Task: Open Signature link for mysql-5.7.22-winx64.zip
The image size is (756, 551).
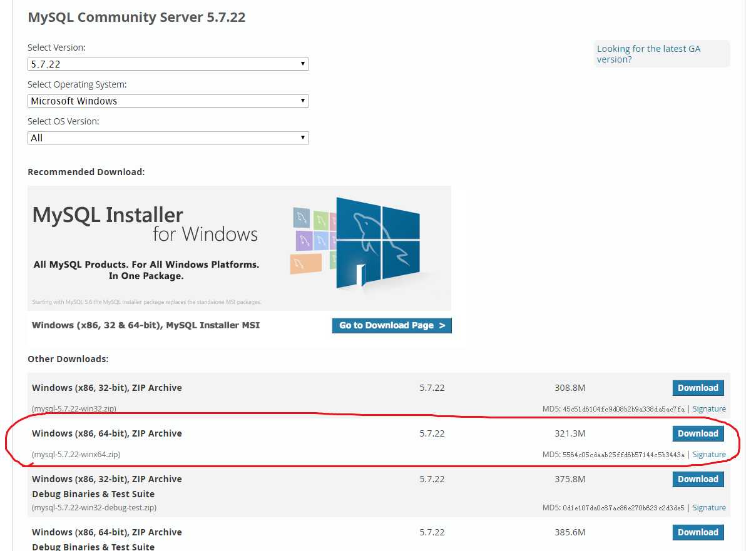Action: tap(709, 455)
